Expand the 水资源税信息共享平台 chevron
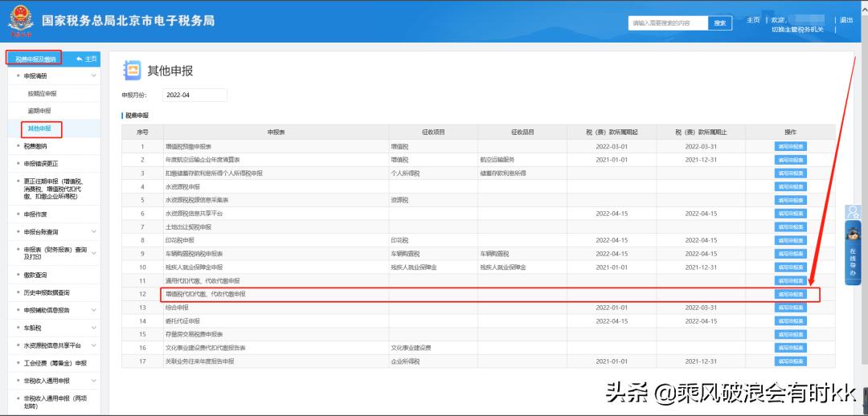The width and height of the screenshot is (868, 416). click(93, 345)
